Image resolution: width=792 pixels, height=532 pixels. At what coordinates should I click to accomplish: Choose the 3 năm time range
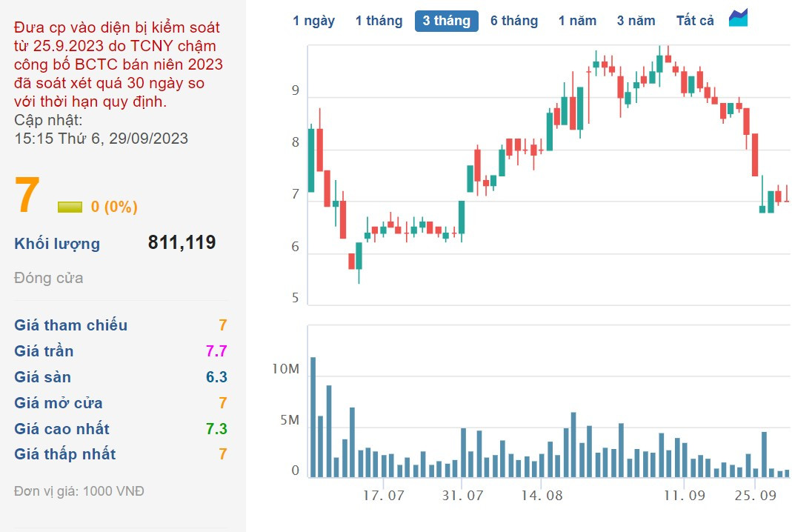coord(636,21)
